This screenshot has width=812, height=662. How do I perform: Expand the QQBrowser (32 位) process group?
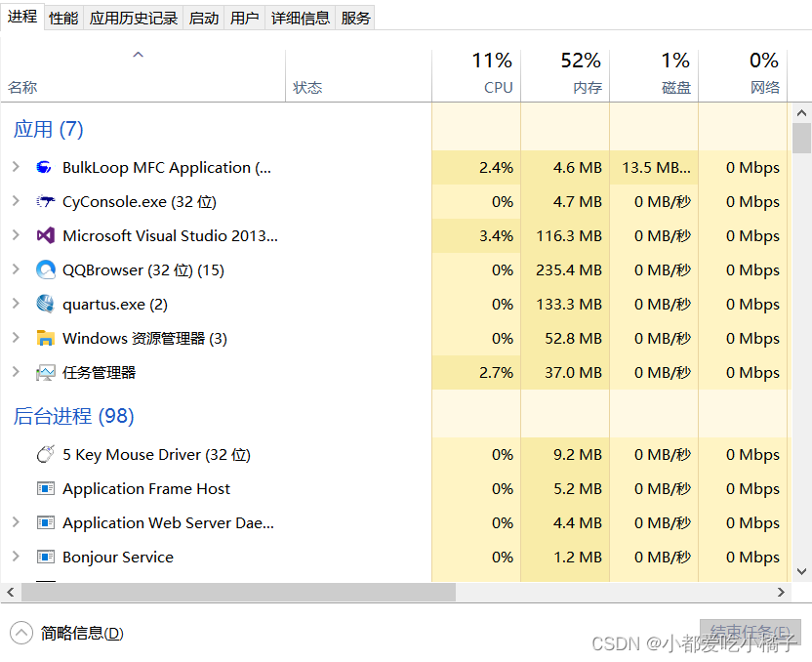click(x=16, y=269)
